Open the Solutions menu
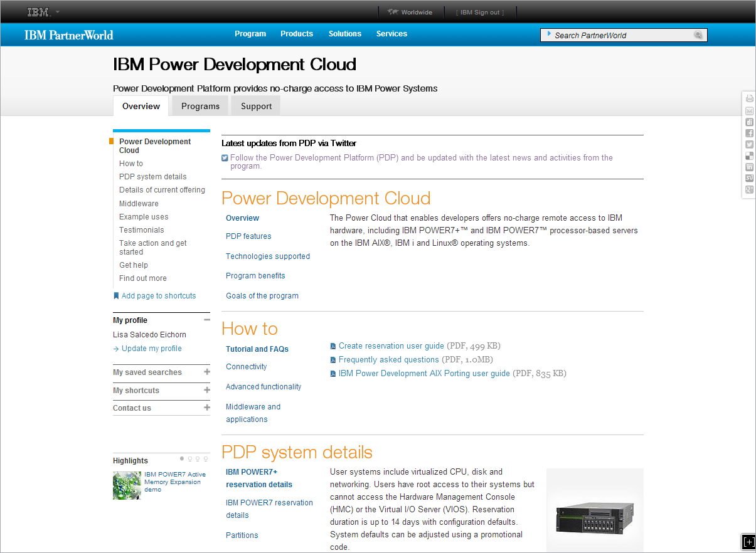The image size is (756, 553). tap(345, 34)
